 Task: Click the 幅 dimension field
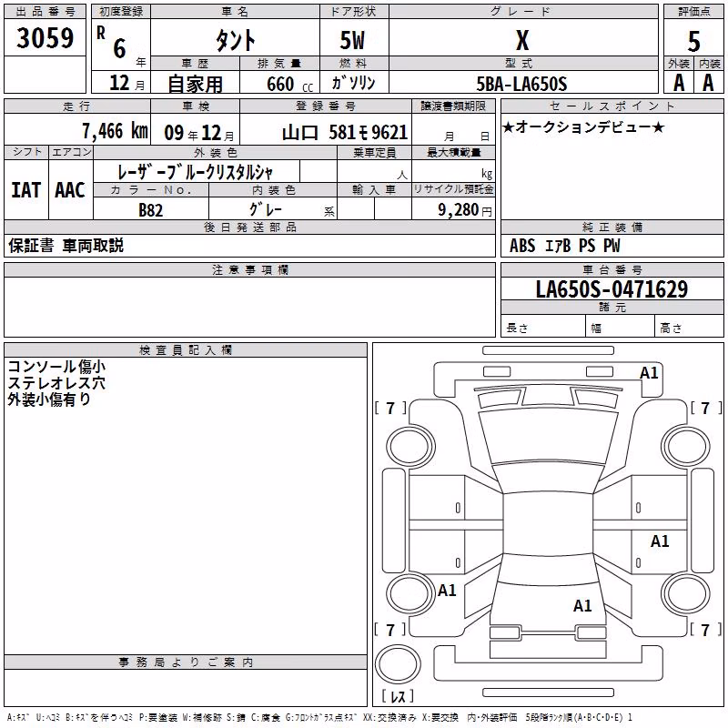[621, 327]
